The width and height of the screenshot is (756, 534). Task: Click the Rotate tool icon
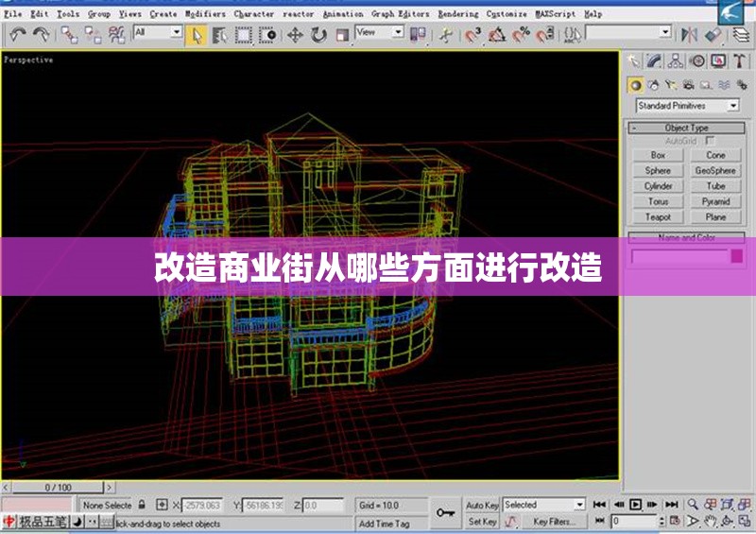point(318,34)
